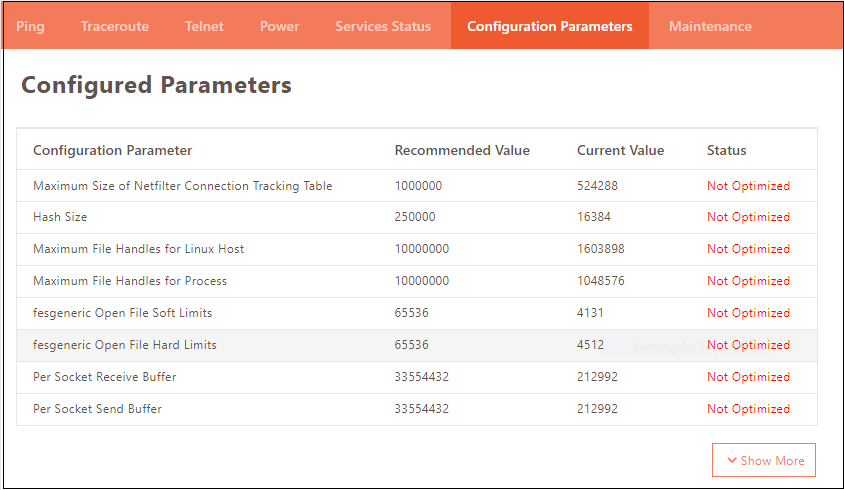Image resolution: width=844 pixels, height=490 pixels.
Task: Open the Maintenance tab
Action: (x=710, y=26)
